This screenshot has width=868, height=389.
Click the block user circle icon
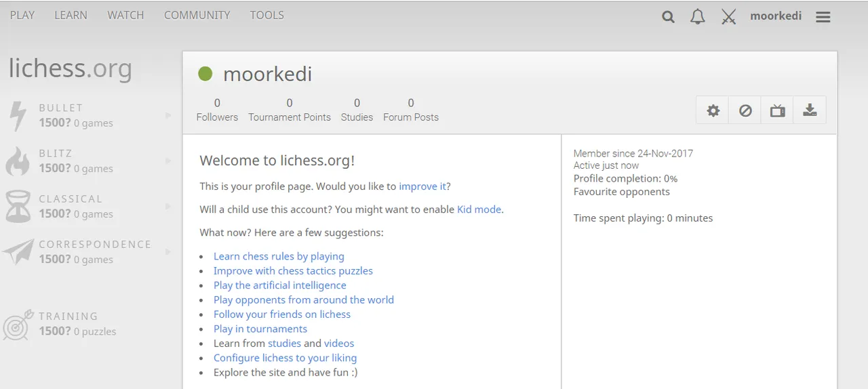[745, 110]
